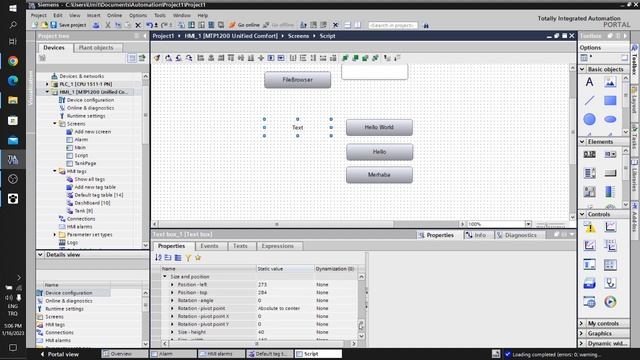The width and height of the screenshot is (640, 360).
Task: Select the Text box tool (A icon)
Action: coord(589,82)
